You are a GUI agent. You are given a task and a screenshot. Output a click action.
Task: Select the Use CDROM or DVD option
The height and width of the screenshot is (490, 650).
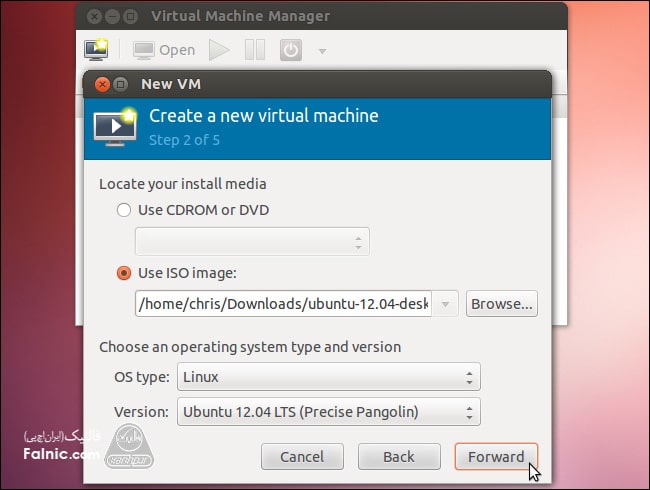(x=124, y=210)
